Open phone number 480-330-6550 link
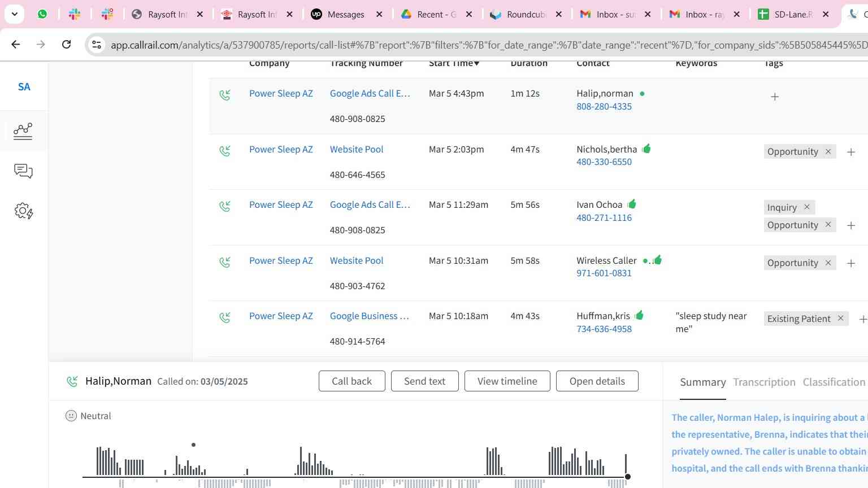 click(604, 162)
